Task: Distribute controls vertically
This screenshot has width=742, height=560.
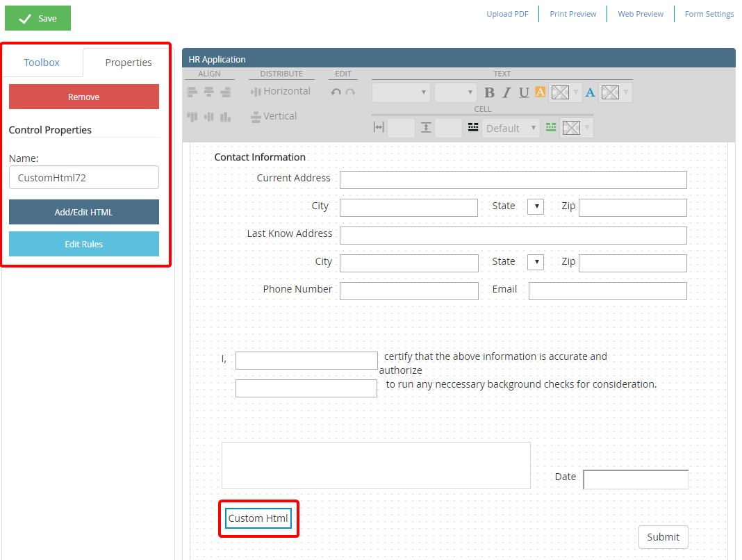Action: [274, 116]
